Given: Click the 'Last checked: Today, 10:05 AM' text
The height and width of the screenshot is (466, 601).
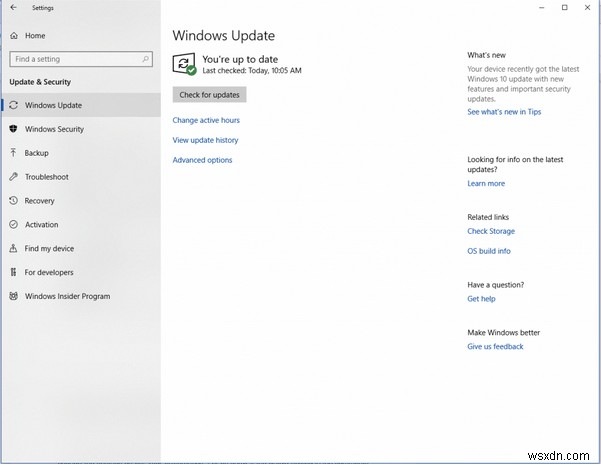Looking at the screenshot, I should [x=252, y=71].
